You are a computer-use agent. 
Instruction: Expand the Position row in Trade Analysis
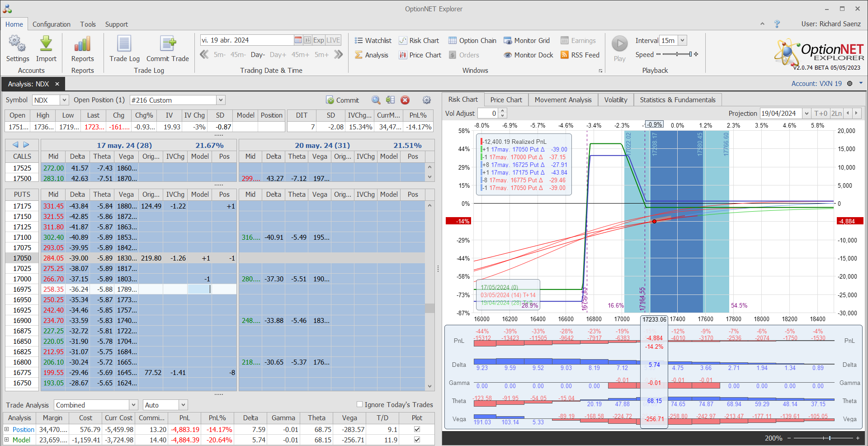(7, 429)
